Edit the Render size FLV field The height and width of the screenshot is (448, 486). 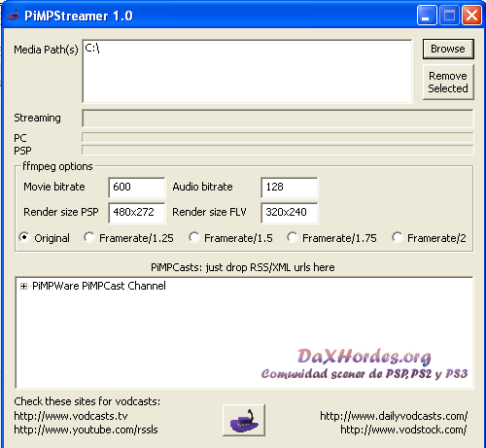(x=290, y=212)
